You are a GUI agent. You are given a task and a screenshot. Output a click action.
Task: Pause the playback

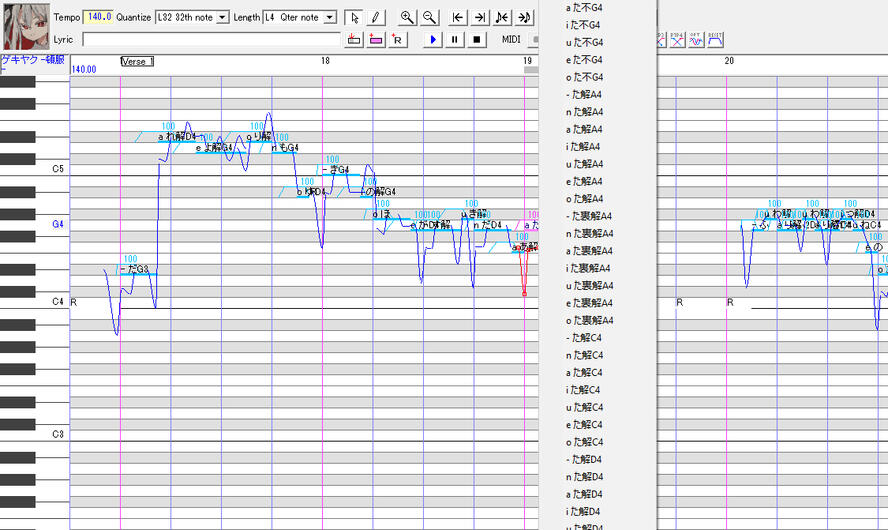[455, 40]
